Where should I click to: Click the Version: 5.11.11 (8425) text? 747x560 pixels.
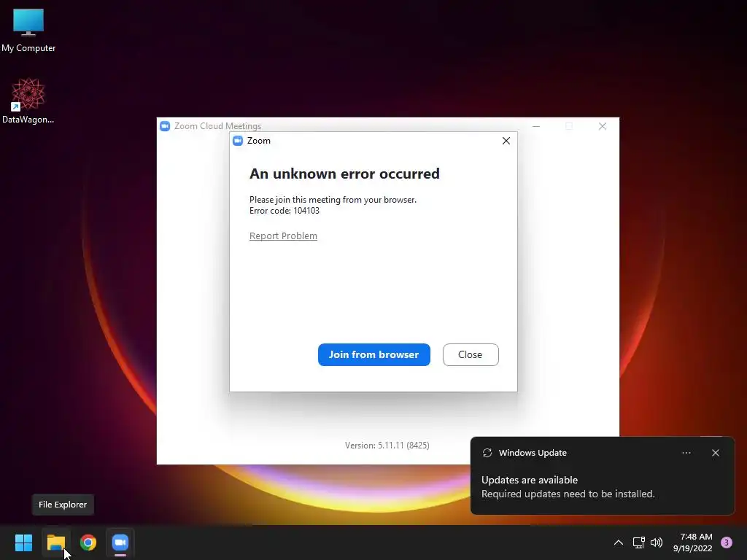pyautogui.click(x=387, y=446)
